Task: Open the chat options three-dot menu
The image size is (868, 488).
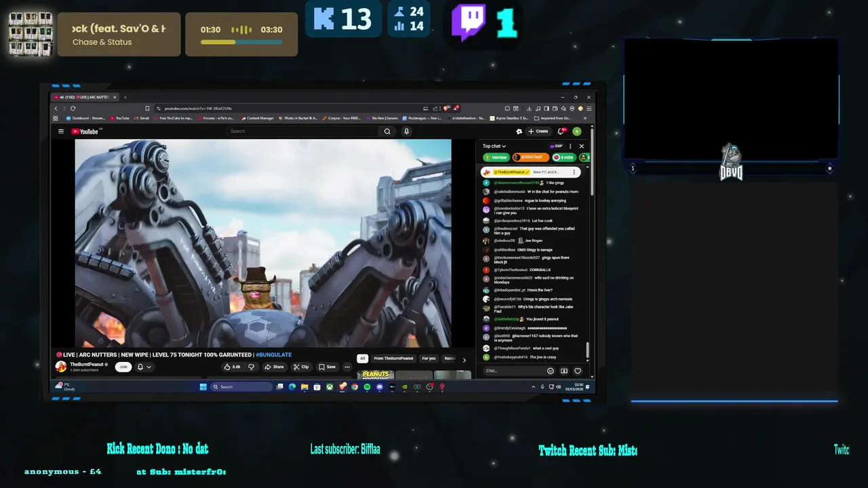Action: 570,146
